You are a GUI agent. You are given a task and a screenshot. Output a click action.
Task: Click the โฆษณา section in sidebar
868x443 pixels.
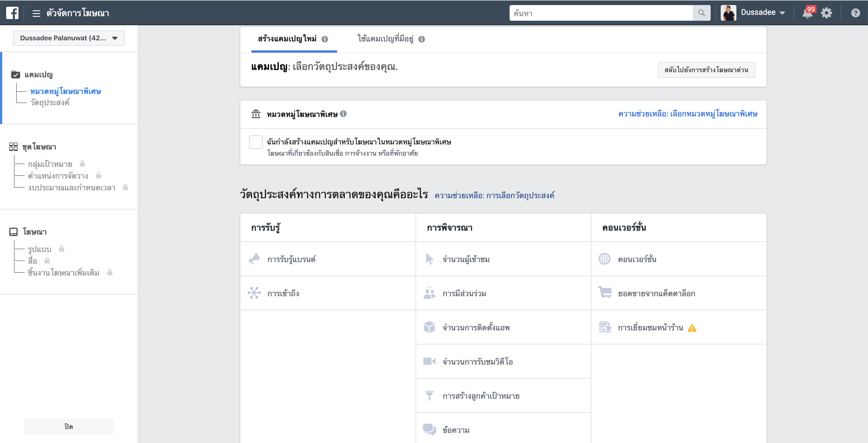(x=34, y=232)
